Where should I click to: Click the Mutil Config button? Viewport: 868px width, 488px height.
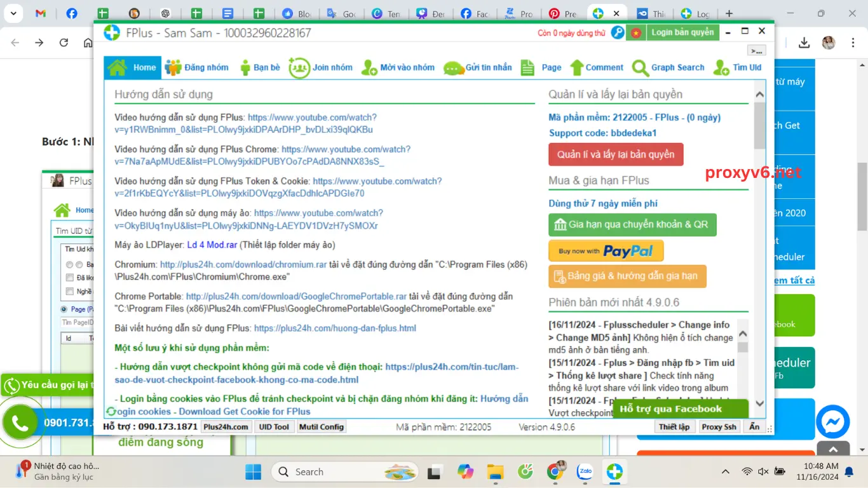[x=321, y=427]
